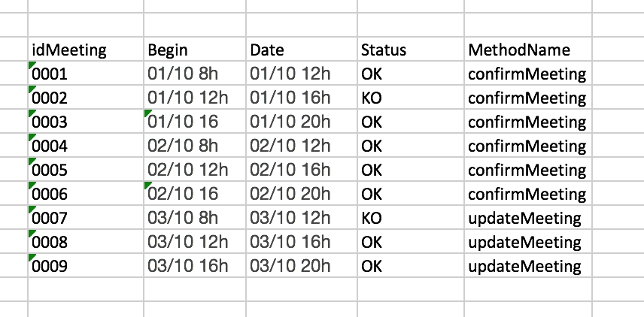
Task: Select the KO status in row 0007
Action: (x=372, y=218)
